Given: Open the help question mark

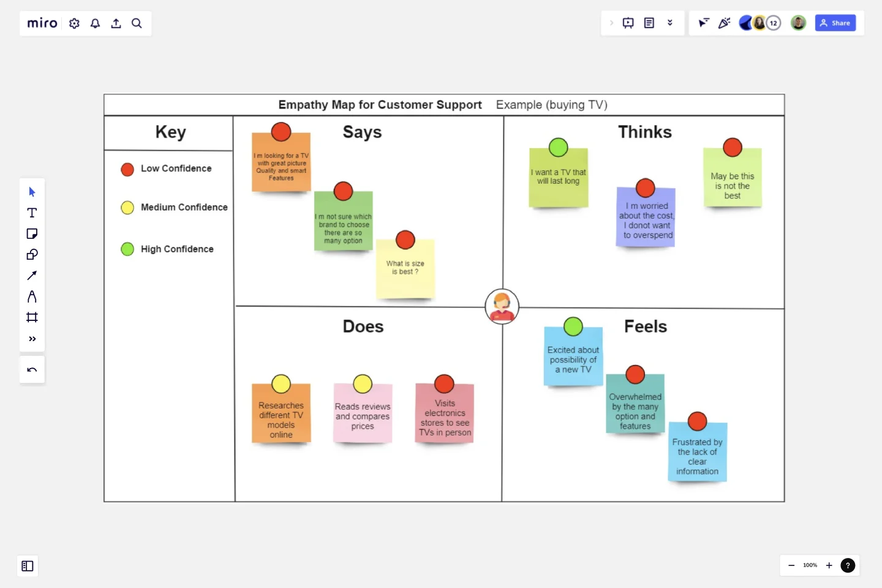Looking at the screenshot, I should coord(848,565).
